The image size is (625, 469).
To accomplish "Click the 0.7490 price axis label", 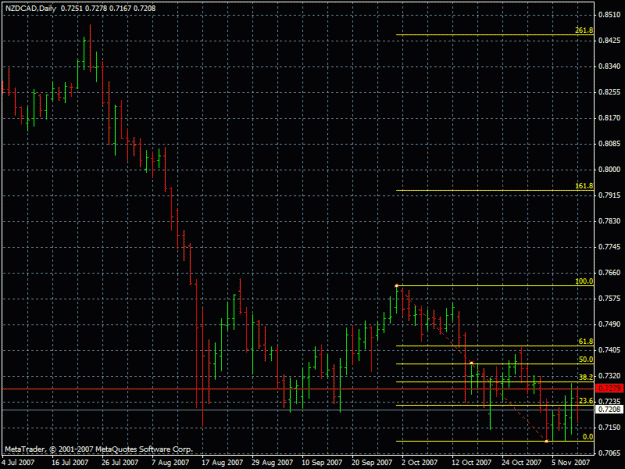I will point(609,325).
